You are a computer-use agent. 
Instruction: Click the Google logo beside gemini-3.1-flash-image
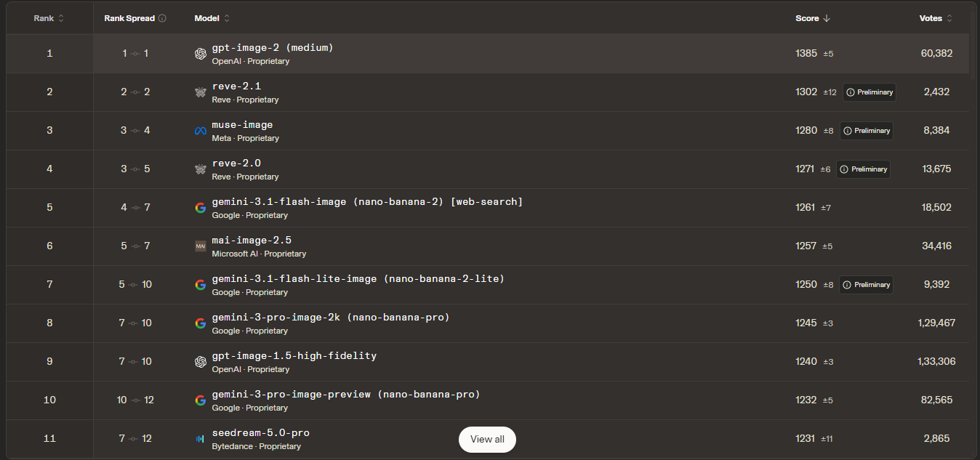(x=201, y=208)
